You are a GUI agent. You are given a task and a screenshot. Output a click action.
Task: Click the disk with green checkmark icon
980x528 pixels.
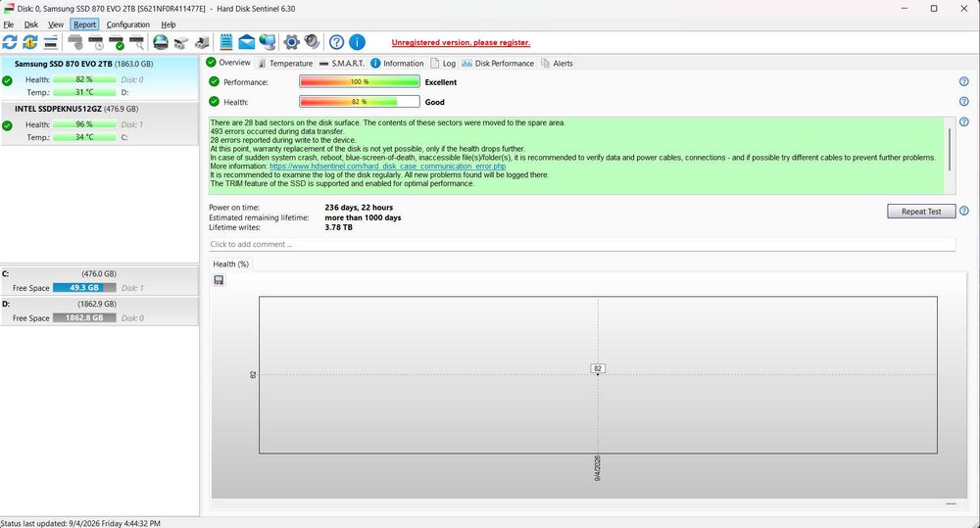click(x=117, y=42)
